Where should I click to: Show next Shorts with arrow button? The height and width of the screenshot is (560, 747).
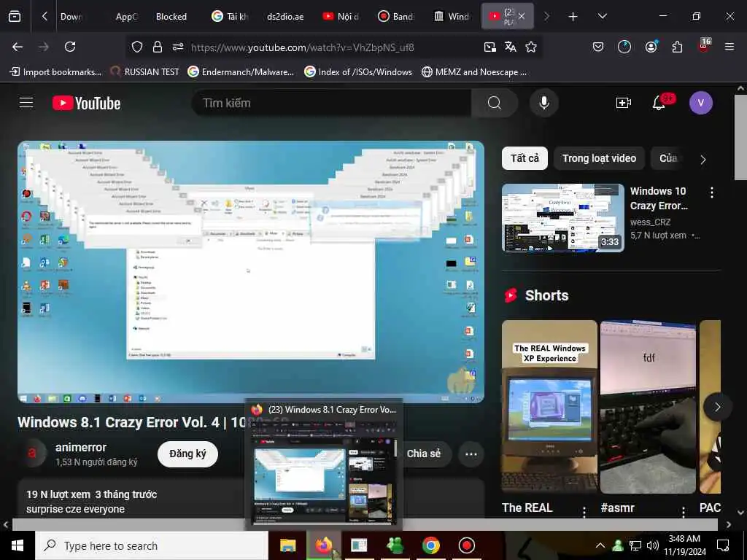pos(717,406)
